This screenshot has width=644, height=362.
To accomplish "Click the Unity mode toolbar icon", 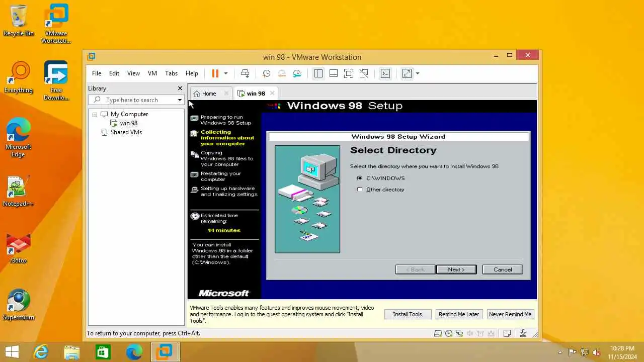I will coord(364,73).
